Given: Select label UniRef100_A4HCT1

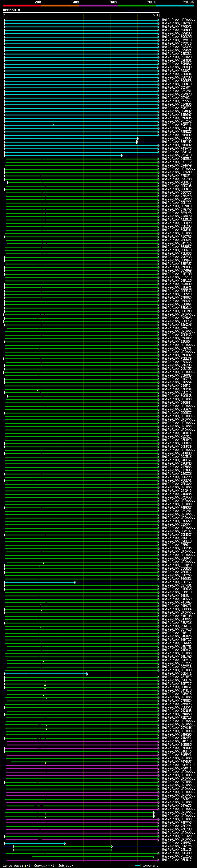Looking at the screenshot, I should click(x=177, y=606).
